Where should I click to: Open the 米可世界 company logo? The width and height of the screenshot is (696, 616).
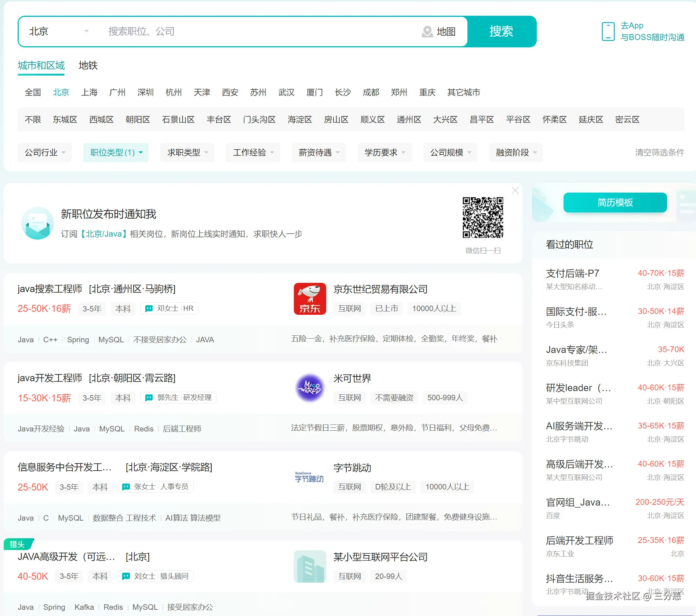click(x=310, y=388)
